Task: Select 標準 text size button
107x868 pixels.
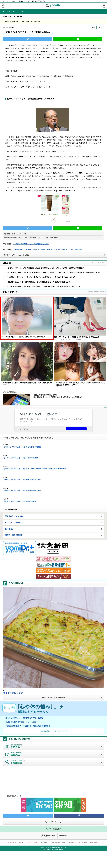Action: pyautogui.click(x=93, y=27)
